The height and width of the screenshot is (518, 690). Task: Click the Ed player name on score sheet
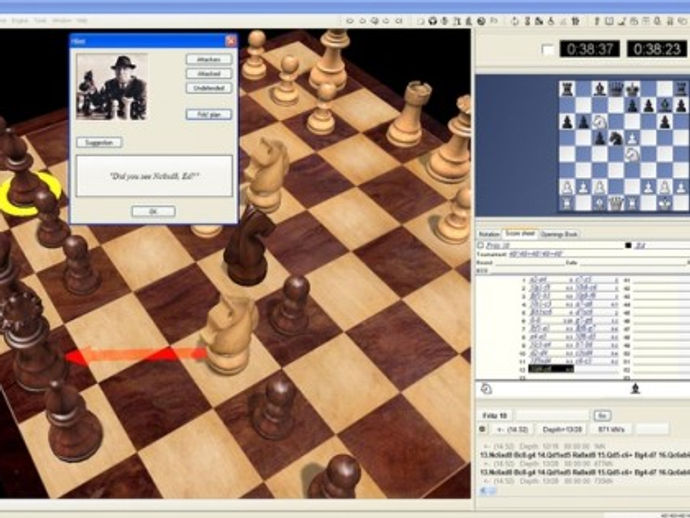(x=640, y=246)
